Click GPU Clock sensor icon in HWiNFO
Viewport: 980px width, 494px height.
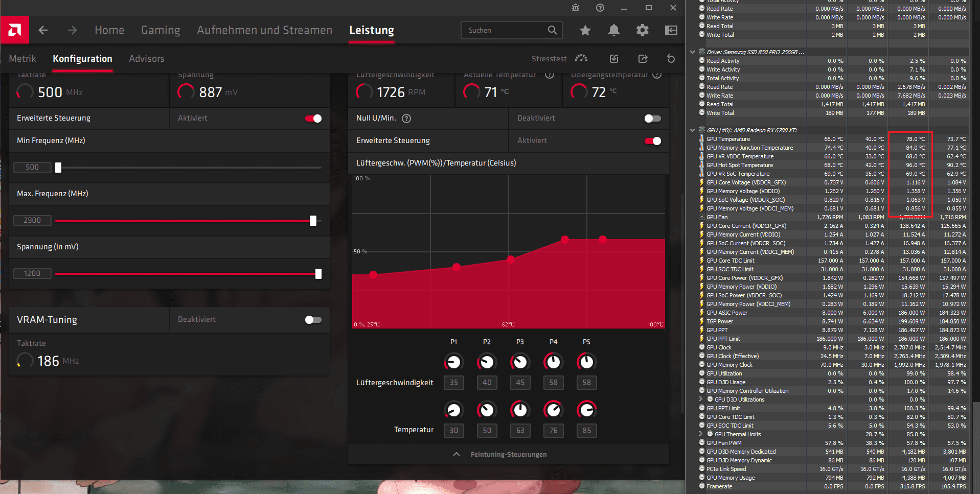[x=702, y=347]
